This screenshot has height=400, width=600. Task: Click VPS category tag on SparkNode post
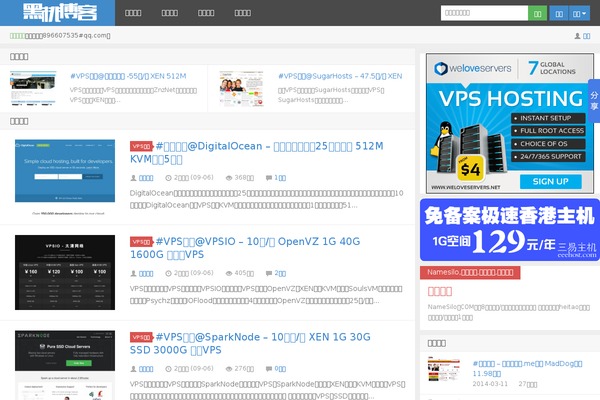[141, 337]
